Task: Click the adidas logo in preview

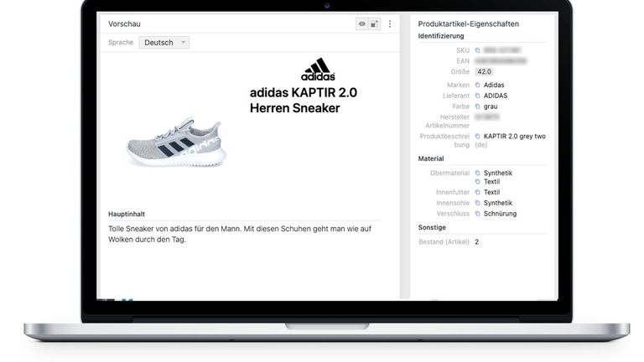Action: pyautogui.click(x=318, y=70)
